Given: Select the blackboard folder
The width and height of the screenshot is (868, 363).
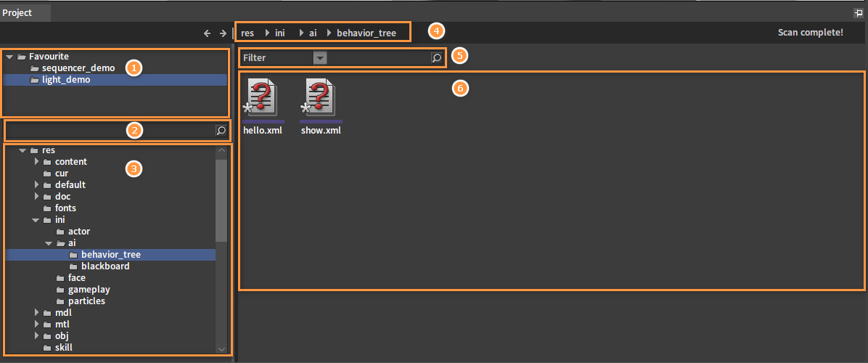Looking at the screenshot, I should [x=105, y=266].
